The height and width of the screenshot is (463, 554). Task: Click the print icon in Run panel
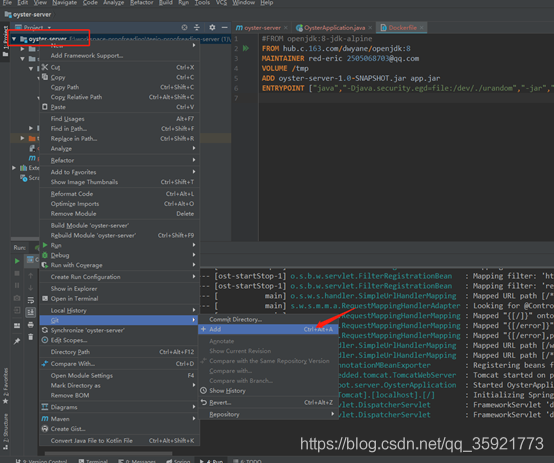(31, 324)
